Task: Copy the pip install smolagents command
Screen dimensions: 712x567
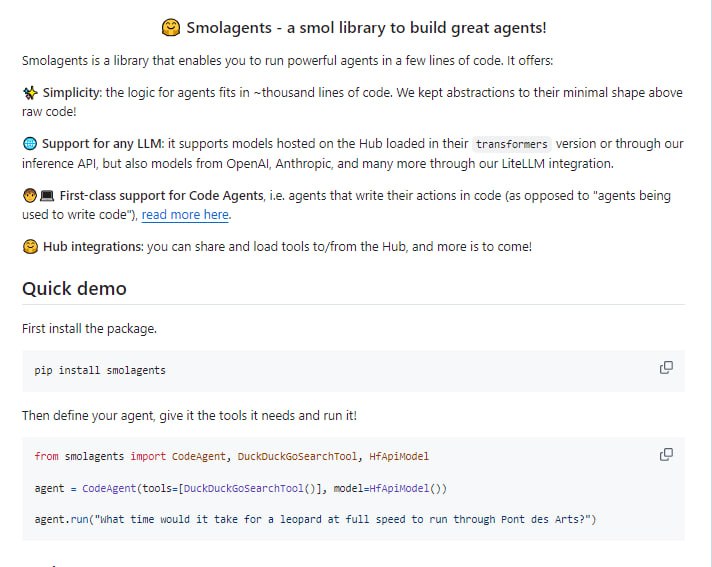Action: pyautogui.click(x=666, y=368)
